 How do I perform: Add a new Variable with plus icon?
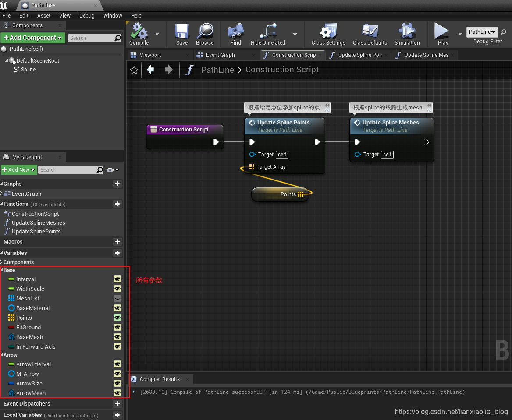117,253
